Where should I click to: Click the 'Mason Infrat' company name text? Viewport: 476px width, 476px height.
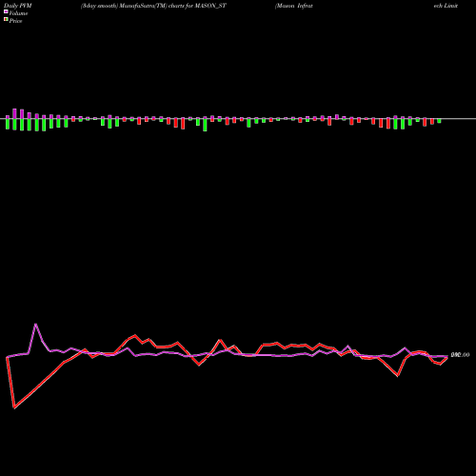pyautogui.click(x=294, y=6)
